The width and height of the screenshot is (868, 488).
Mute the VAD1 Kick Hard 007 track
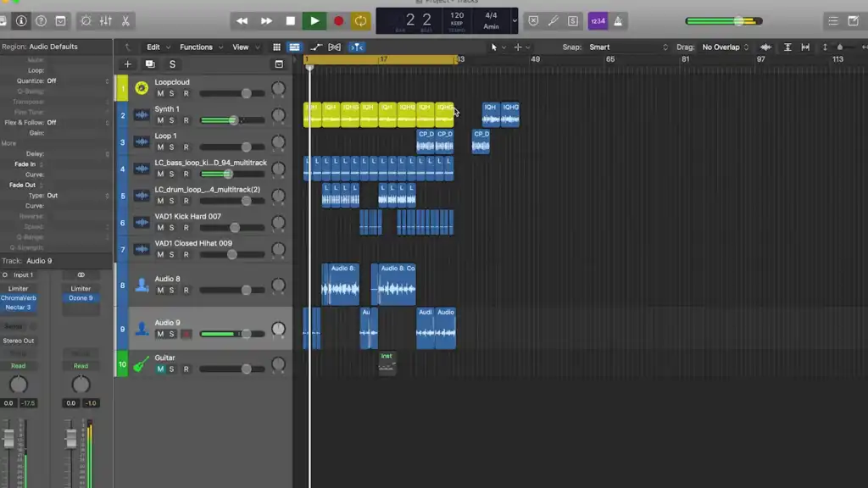click(x=160, y=227)
